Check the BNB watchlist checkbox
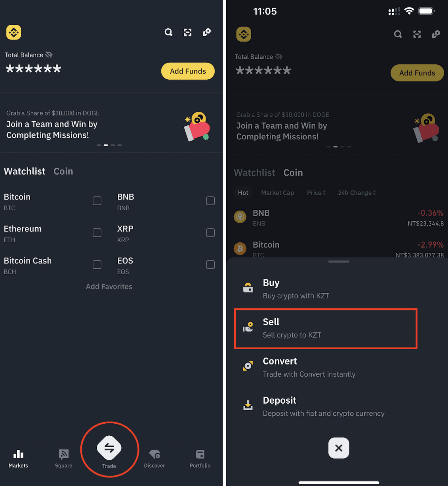This screenshot has height=486, width=448. (x=210, y=201)
